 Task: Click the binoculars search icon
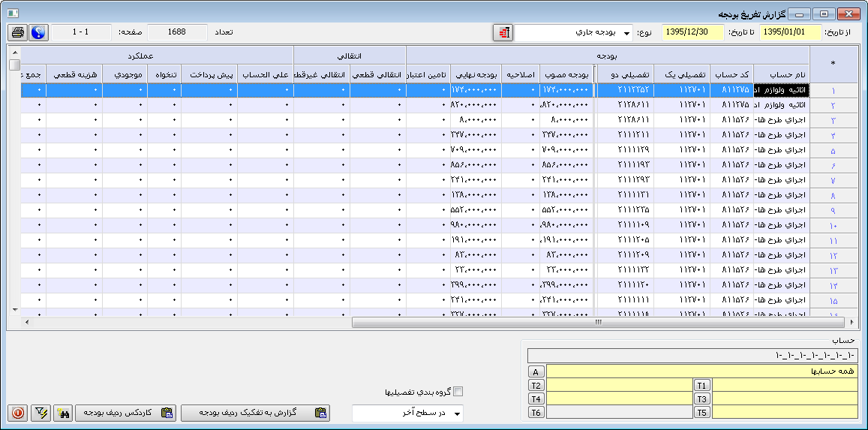63,413
